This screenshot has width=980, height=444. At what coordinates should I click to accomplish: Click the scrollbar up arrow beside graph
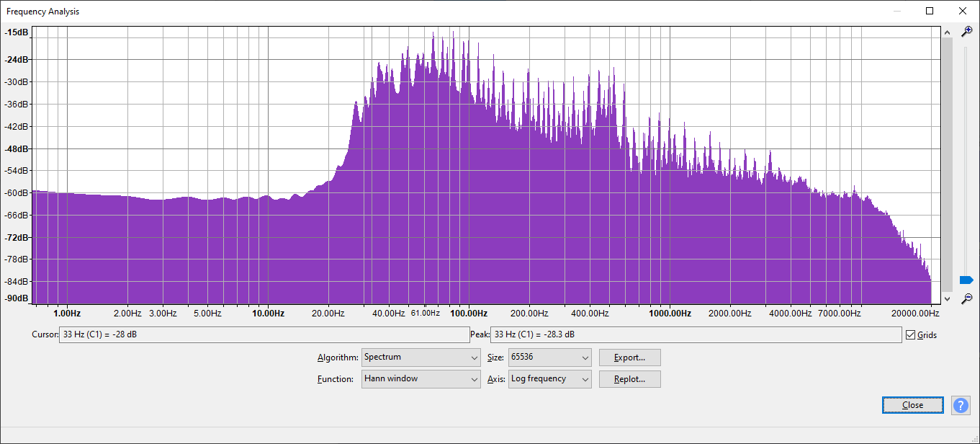(948, 32)
